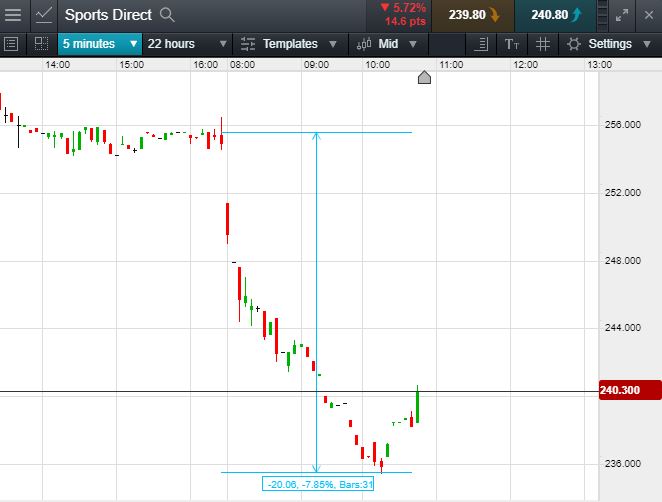662x502 pixels.
Task: Click the 240.80 buy price button
Action: (x=556, y=15)
